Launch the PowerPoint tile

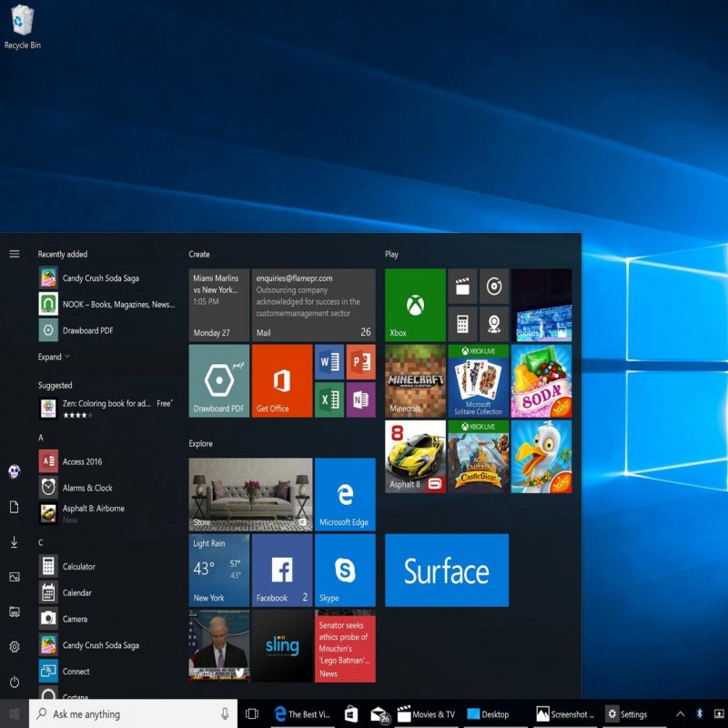coord(360,361)
